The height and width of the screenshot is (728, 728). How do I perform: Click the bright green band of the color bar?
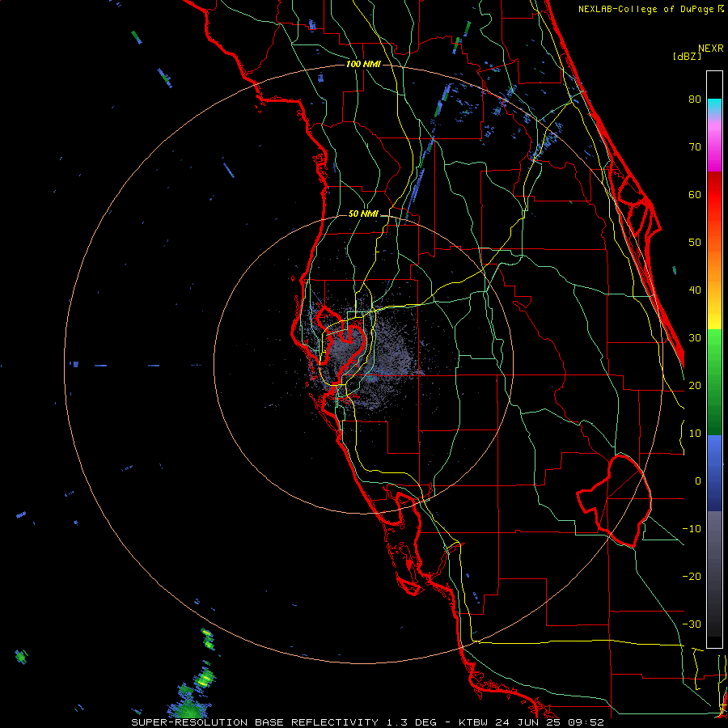714,346
